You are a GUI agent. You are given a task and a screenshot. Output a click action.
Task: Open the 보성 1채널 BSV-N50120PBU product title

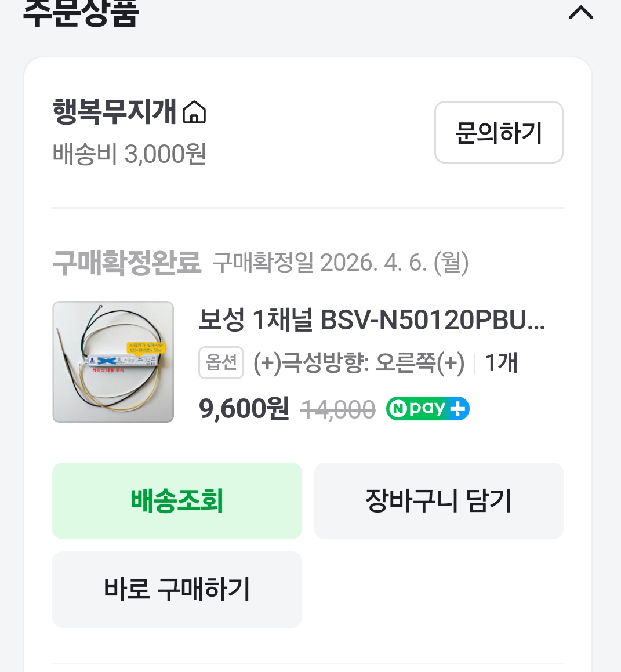371,319
